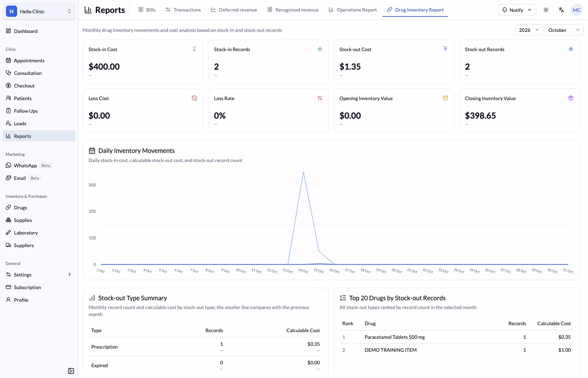
Task: Go to Dashboard in the sidebar
Action: click(x=39, y=31)
